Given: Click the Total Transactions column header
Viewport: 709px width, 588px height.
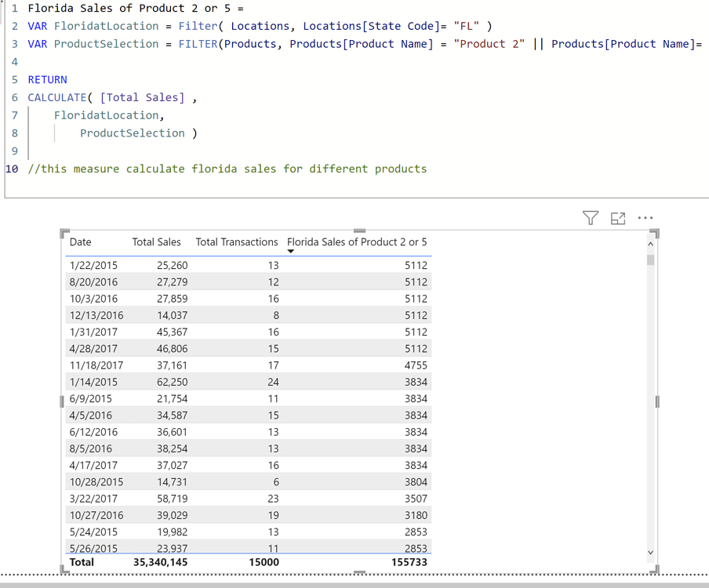Looking at the screenshot, I should (x=236, y=242).
